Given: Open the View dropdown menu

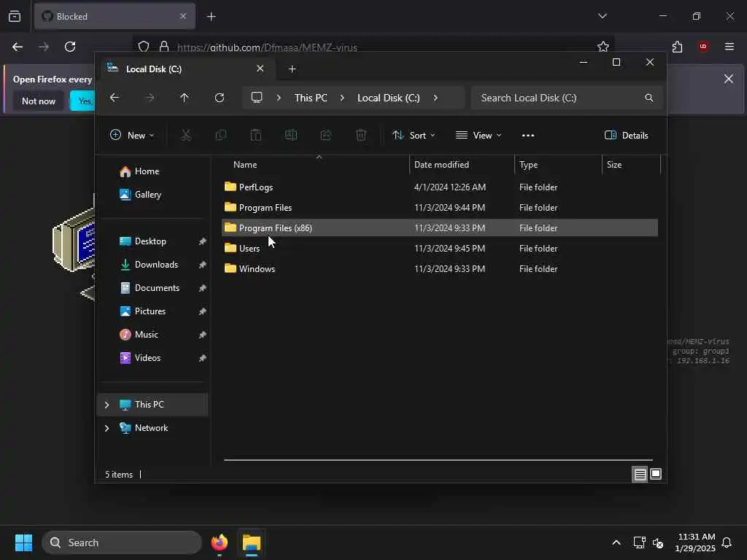Looking at the screenshot, I should click(479, 135).
